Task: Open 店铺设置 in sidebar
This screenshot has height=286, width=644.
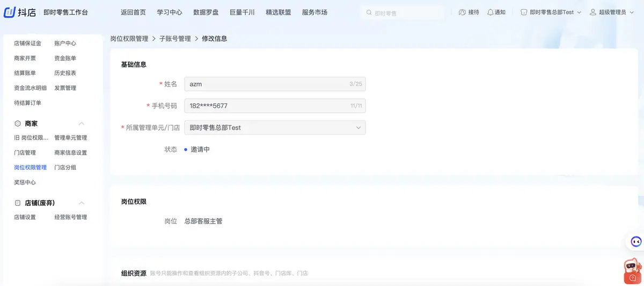Action: (x=25, y=217)
